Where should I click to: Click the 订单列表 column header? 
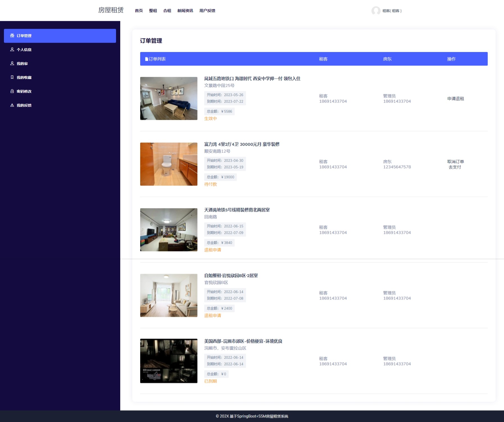(x=155, y=59)
